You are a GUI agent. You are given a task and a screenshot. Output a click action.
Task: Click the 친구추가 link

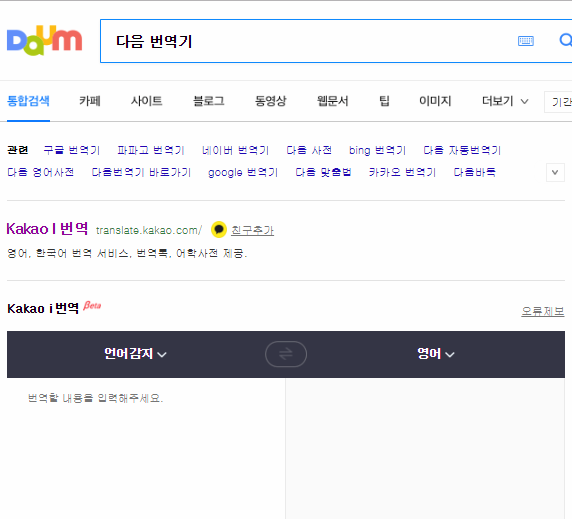point(252,230)
